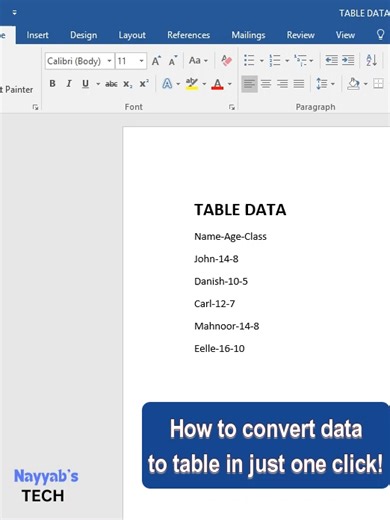Open Bullets library dropdown arrow

(x=262, y=61)
